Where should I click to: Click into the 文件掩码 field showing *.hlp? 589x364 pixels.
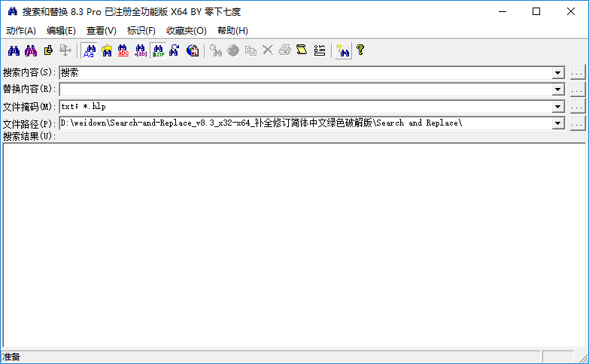305,107
